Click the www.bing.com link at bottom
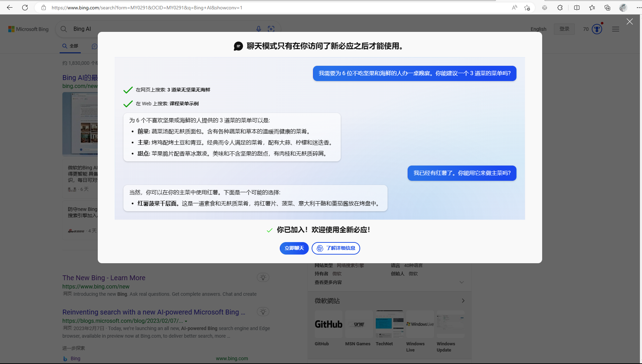 click(x=232, y=359)
